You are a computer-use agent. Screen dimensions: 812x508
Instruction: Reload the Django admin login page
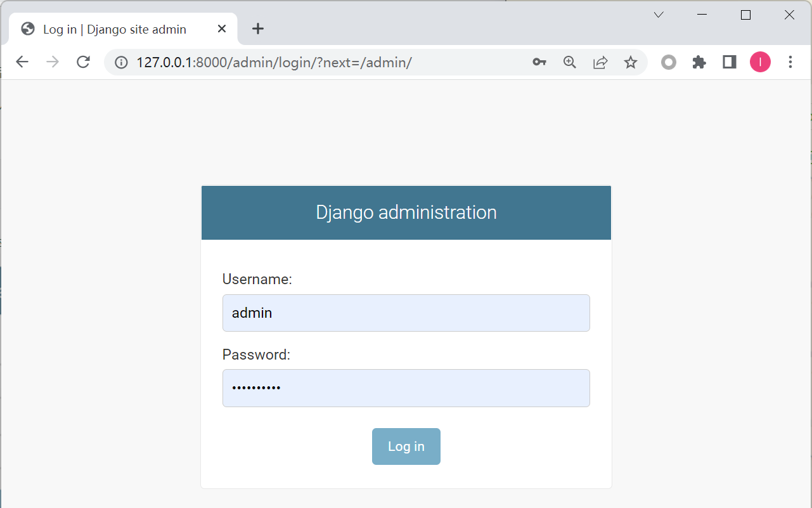coord(83,62)
